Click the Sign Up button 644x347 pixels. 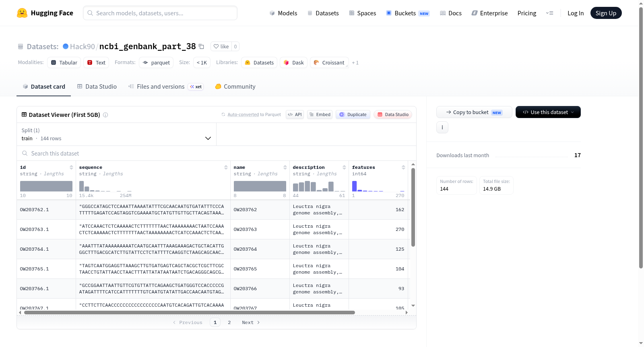click(x=606, y=13)
